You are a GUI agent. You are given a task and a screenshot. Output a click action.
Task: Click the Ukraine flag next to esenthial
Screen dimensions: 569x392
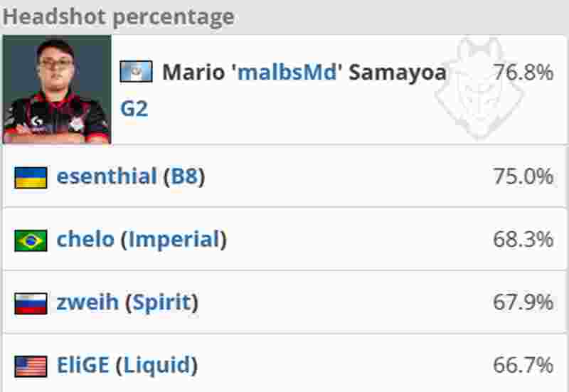[x=31, y=177]
